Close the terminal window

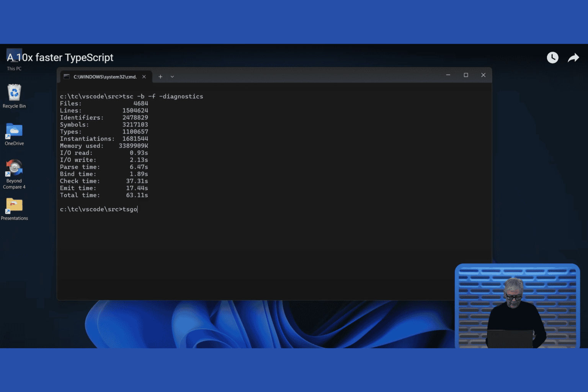pos(483,75)
